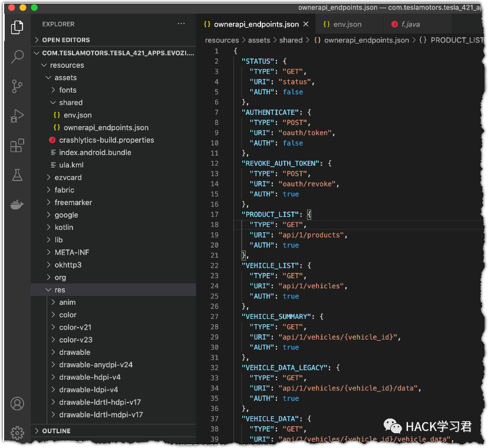Screen dimensions: 488x448
Task: Select the color-v23 folder
Action: [x=113, y=340]
